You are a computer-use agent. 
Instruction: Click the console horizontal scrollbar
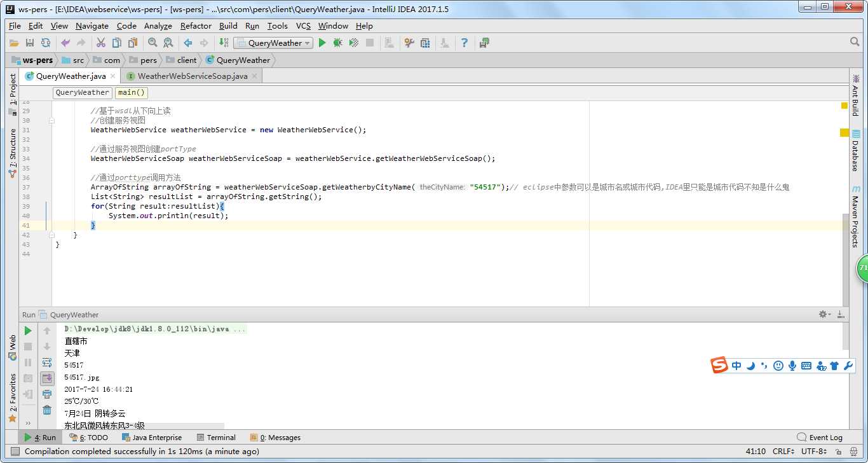pyautogui.click(x=143, y=425)
